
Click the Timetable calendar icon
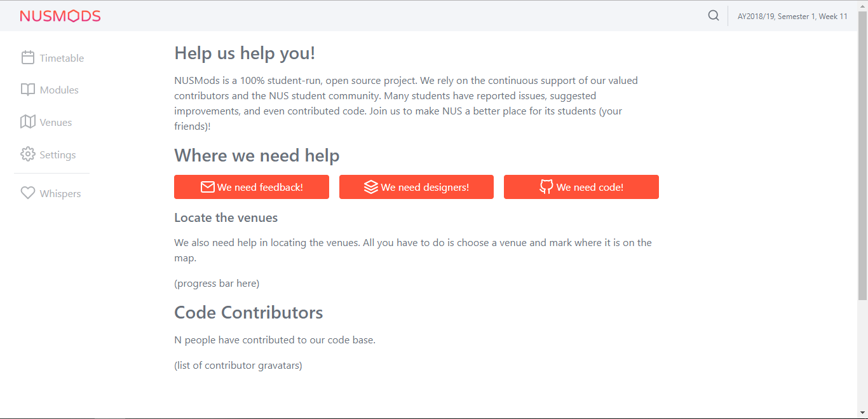pos(28,57)
